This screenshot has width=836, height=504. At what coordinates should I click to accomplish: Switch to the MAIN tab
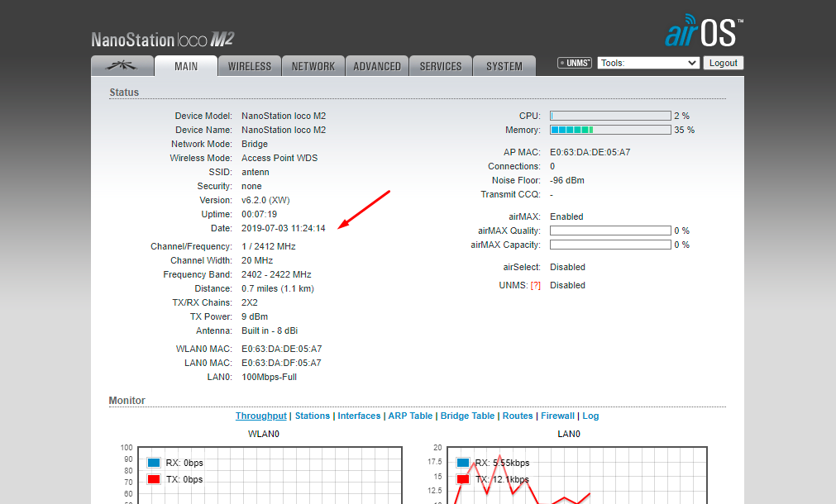click(x=186, y=66)
